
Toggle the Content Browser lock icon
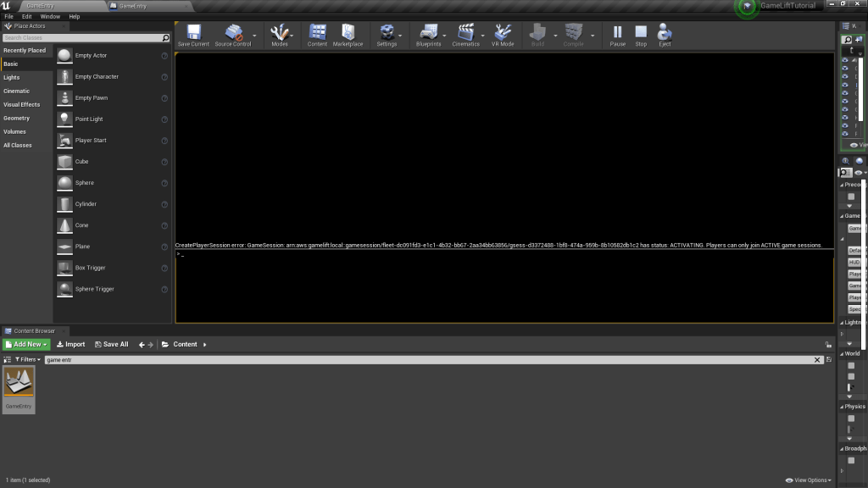827,345
